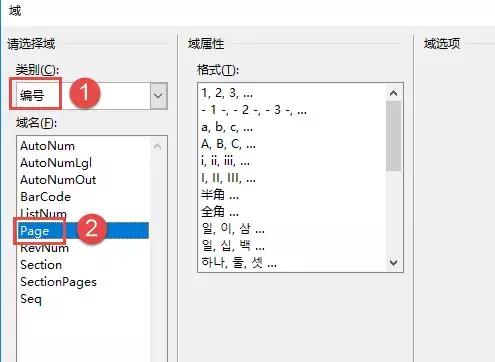The height and width of the screenshot is (362, 495).
Task: Choose the 半角 ... format
Action: 220,195
